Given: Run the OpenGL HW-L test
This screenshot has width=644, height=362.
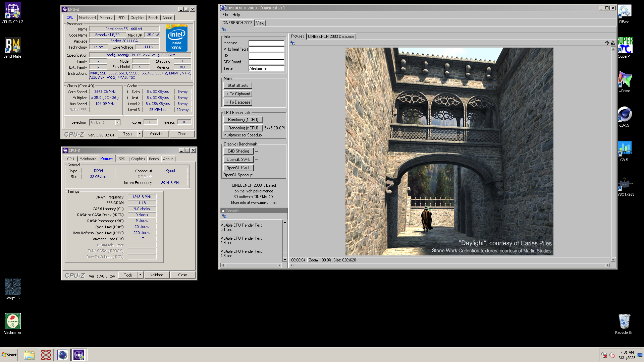Looking at the screenshot, I should (238, 168).
